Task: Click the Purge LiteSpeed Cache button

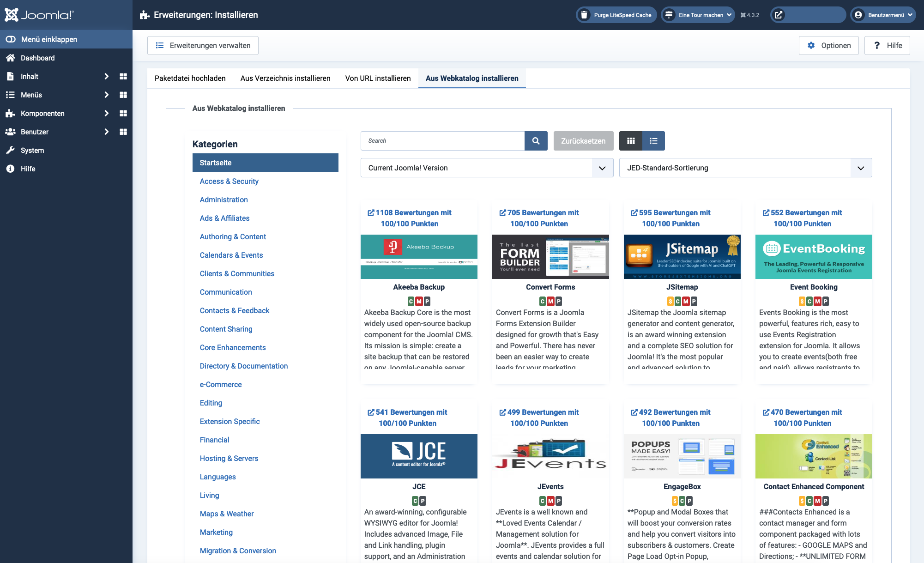Action: [616, 15]
